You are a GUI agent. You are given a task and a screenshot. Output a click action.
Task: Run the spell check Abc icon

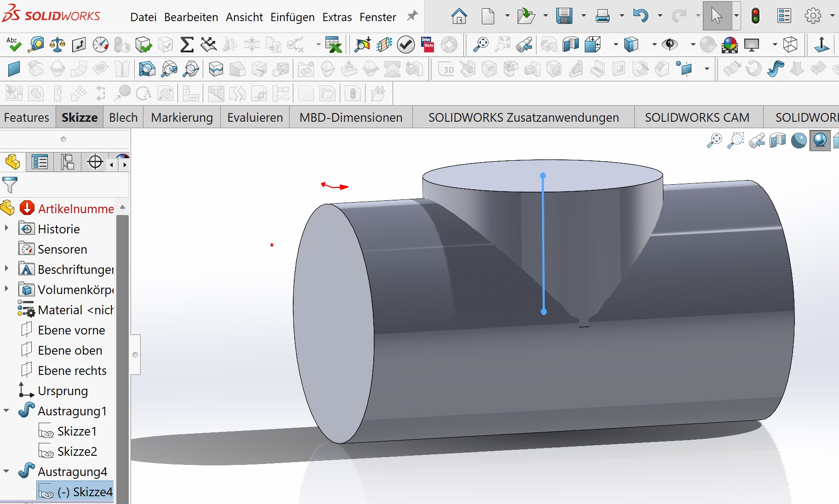click(x=13, y=45)
